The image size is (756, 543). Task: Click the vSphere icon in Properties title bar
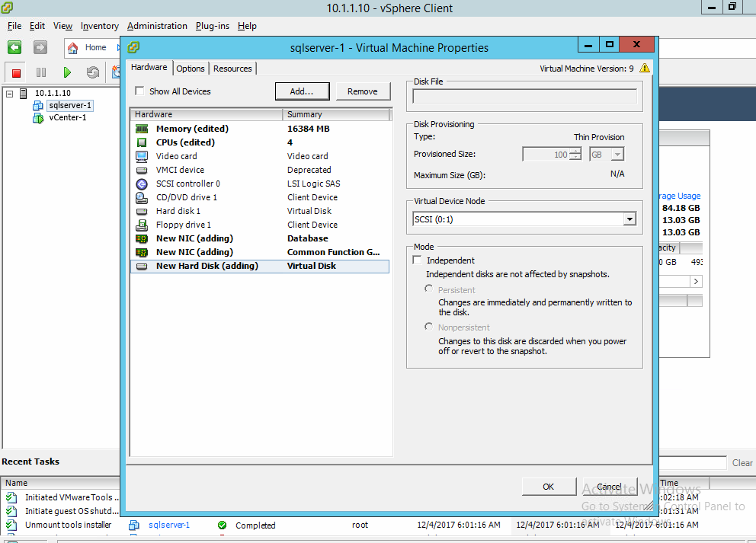[x=133, y=47]
